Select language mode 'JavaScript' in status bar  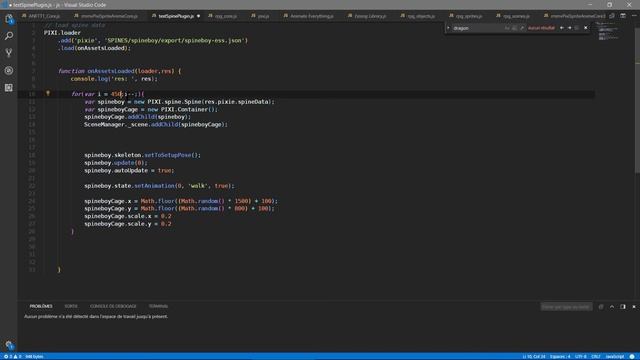(615, 356)
